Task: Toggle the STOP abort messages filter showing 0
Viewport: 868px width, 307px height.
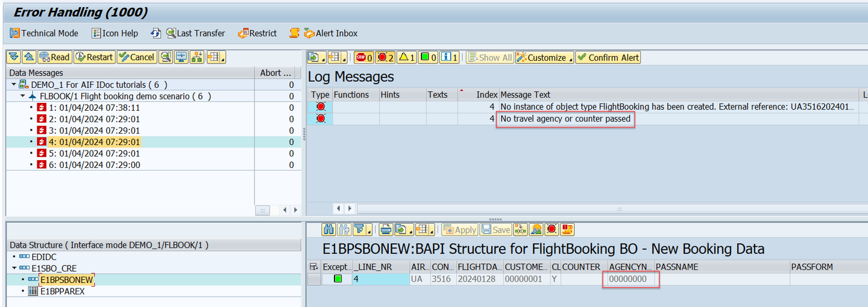Action: click(x=363, y=57)
